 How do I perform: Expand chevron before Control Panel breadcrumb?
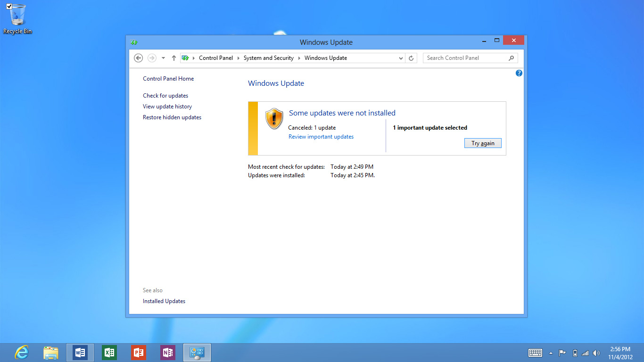coord(193,58)
